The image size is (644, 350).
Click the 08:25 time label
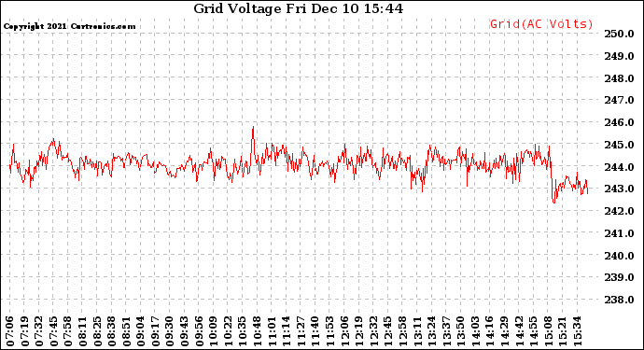pyautogui.click(x=97, y=331)
